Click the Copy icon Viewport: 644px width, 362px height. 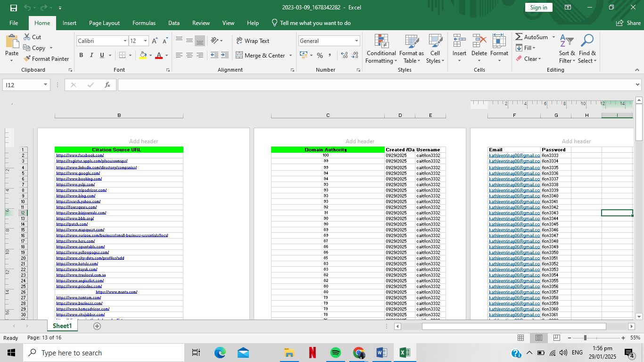pyautogui.click(x=27, y=48)
